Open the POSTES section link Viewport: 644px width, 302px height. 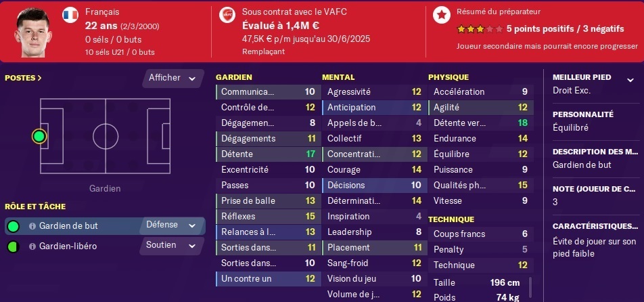(x=24, y=78)
